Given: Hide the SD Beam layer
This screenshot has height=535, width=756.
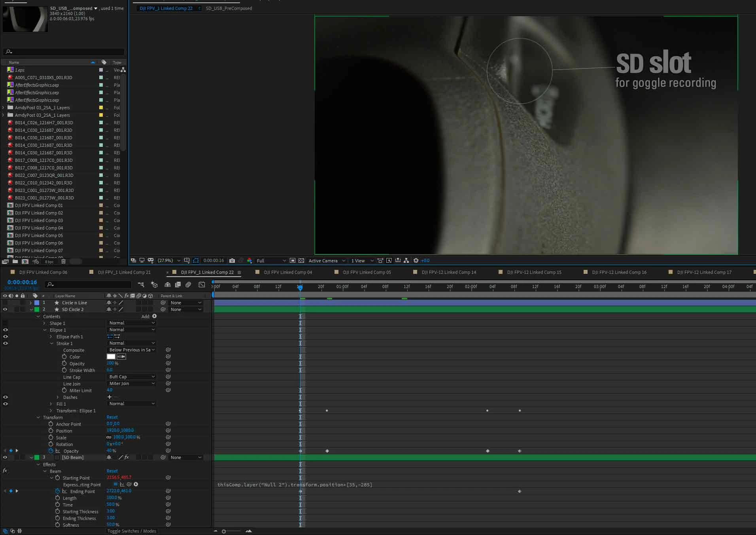Looking at the screenshot, I should 5,457.
